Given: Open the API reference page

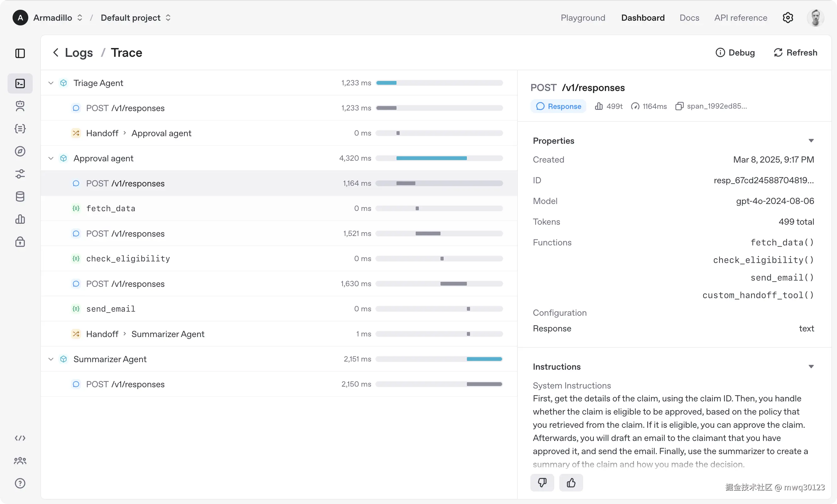Looking at the screenshot, I should coord(741,18).
